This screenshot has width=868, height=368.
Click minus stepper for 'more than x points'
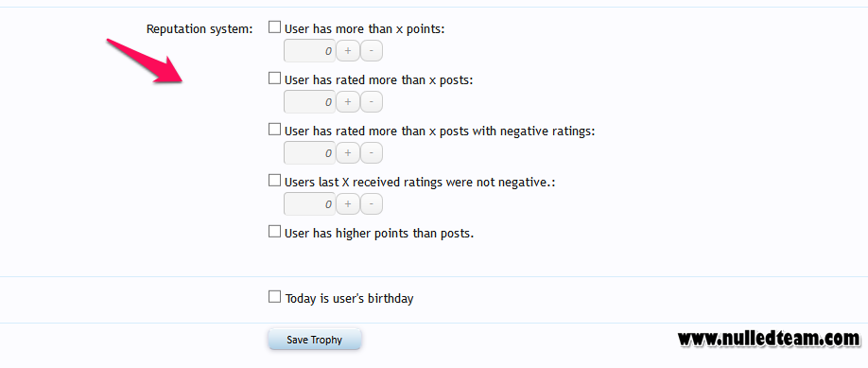click(372, 51)
